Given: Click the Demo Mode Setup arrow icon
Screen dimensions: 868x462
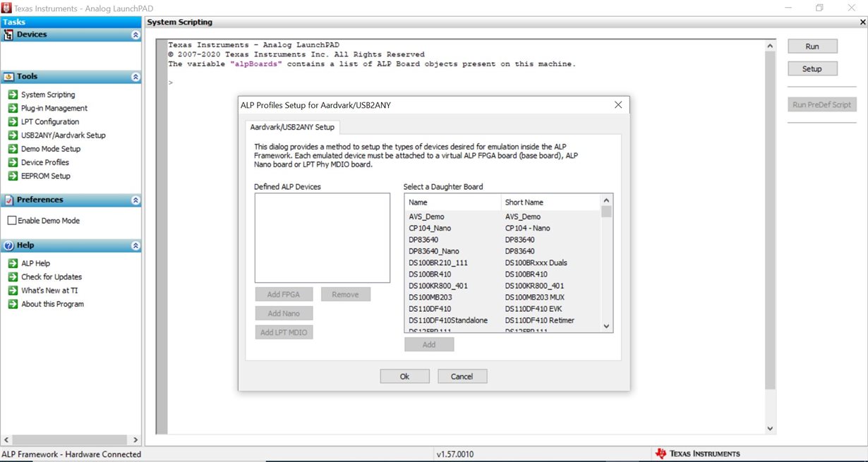Looking at the screenshot, I should (x=13, y=149).
